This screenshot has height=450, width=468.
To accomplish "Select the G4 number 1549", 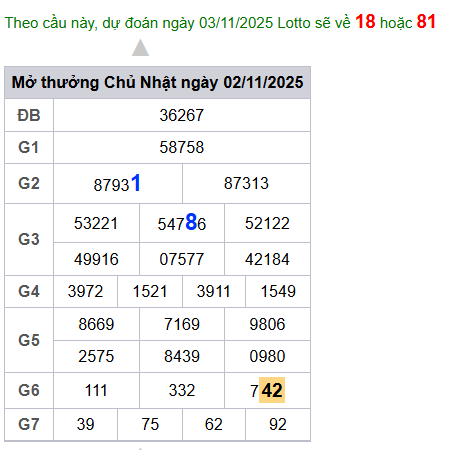I will pos(278,291).
